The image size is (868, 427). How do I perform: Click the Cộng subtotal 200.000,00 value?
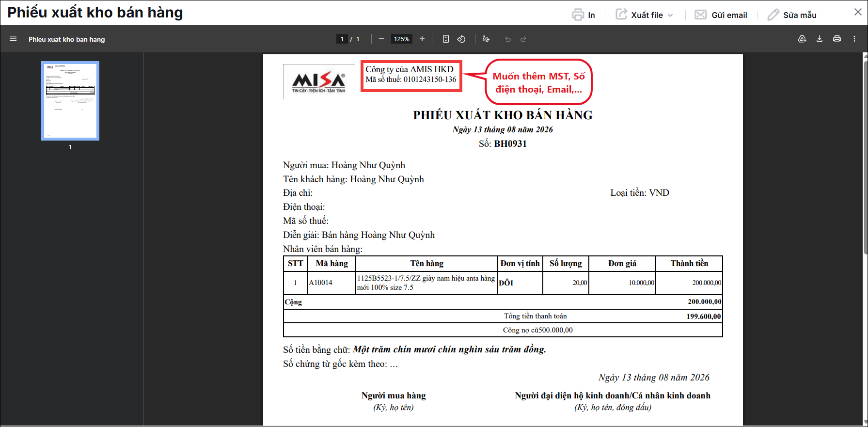point(705,301)
